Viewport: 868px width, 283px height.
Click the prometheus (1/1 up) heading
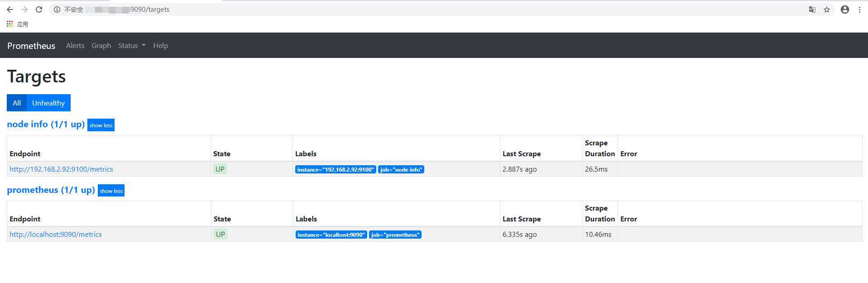click(x=51, y=190)
